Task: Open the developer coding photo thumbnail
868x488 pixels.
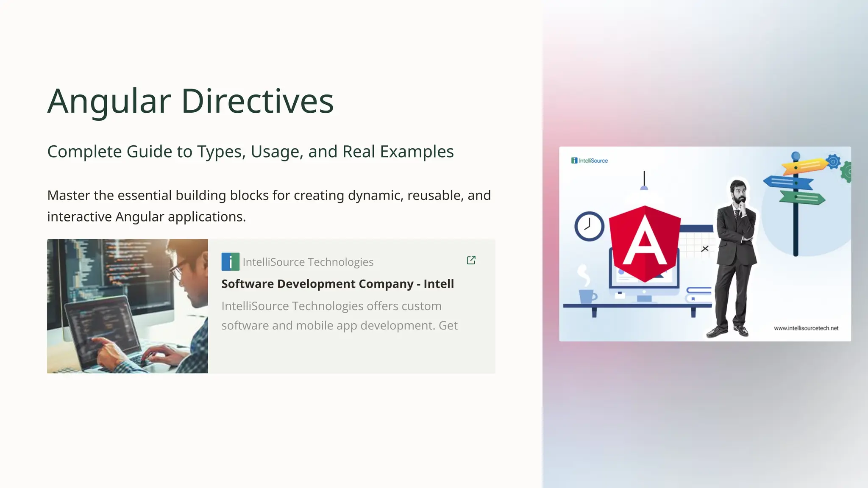Action: click(128, 306)
